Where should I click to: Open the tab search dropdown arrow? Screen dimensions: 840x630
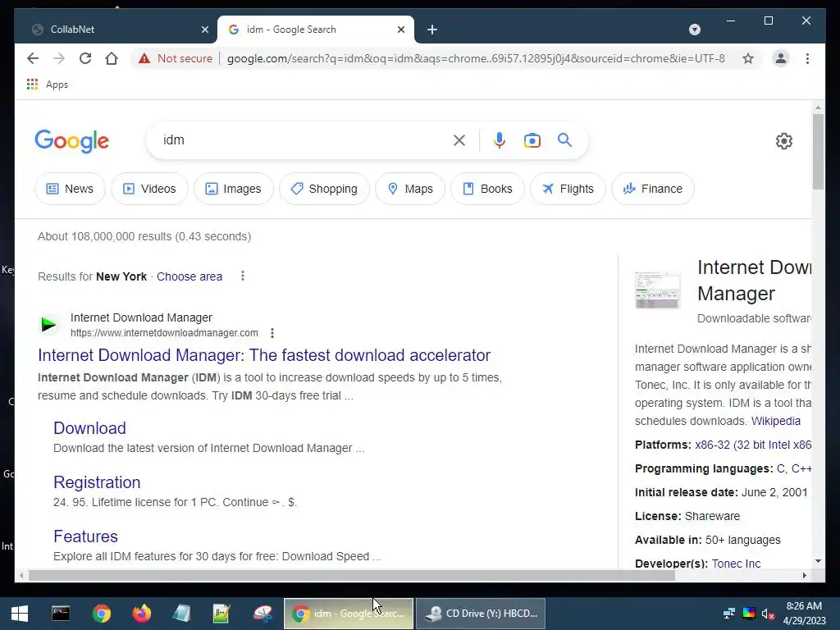point(694,30)
